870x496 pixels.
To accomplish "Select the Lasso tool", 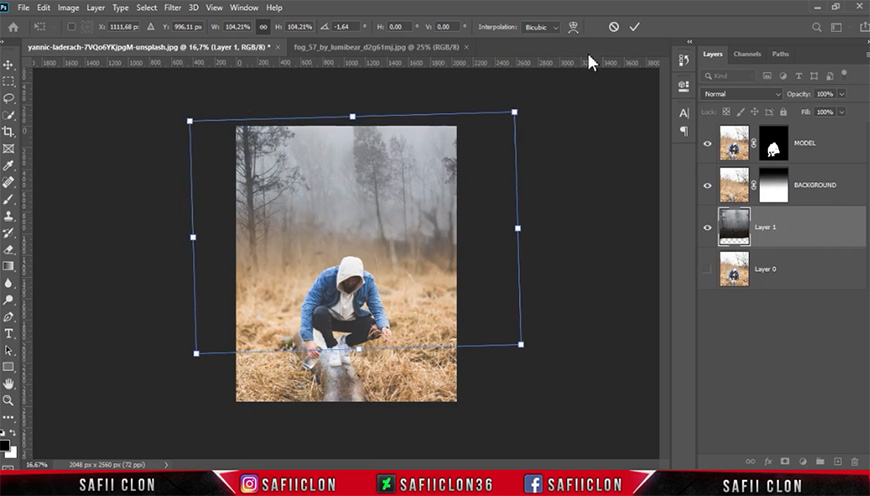I will [x=8, y=98].
